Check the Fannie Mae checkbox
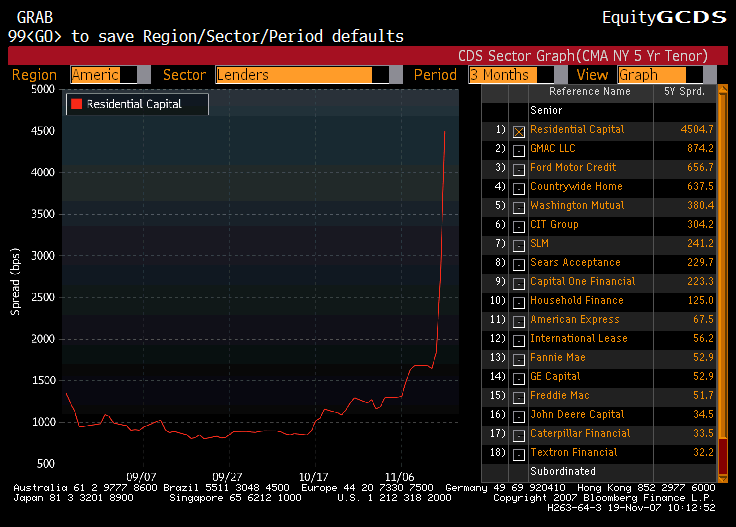The image size is (736, 527). tap(519, 360)
